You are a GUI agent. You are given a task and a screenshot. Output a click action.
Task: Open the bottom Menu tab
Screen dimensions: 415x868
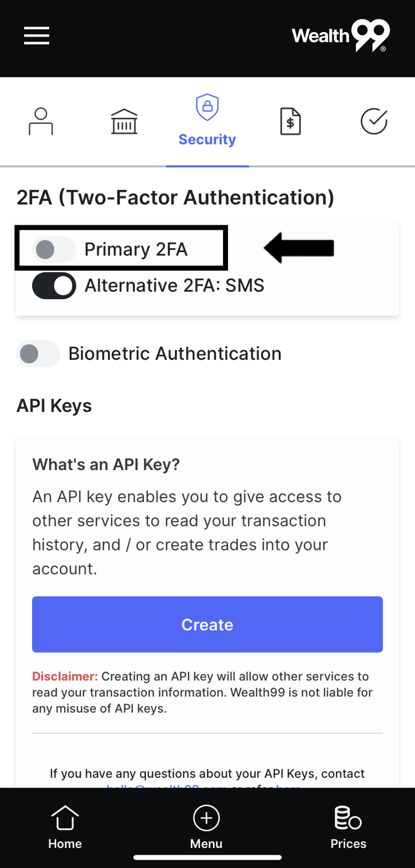[206, 825]
